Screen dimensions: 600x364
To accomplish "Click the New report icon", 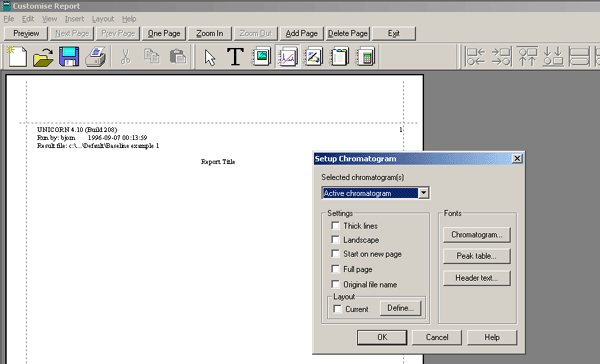I will click(17, 57).
